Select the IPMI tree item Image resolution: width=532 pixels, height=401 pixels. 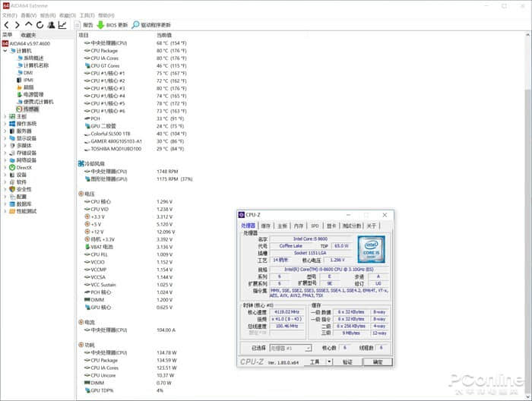click(x=25, y=80)
